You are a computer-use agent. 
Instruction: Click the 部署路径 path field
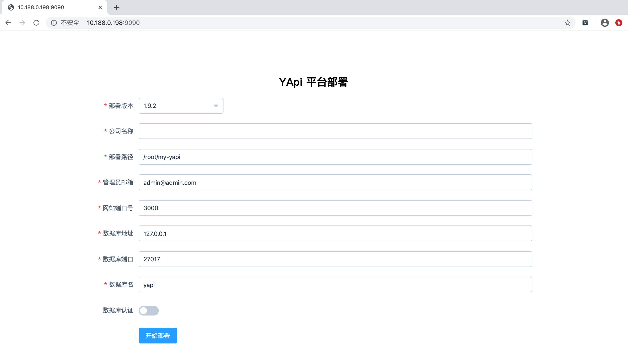[x=335, y=157]
